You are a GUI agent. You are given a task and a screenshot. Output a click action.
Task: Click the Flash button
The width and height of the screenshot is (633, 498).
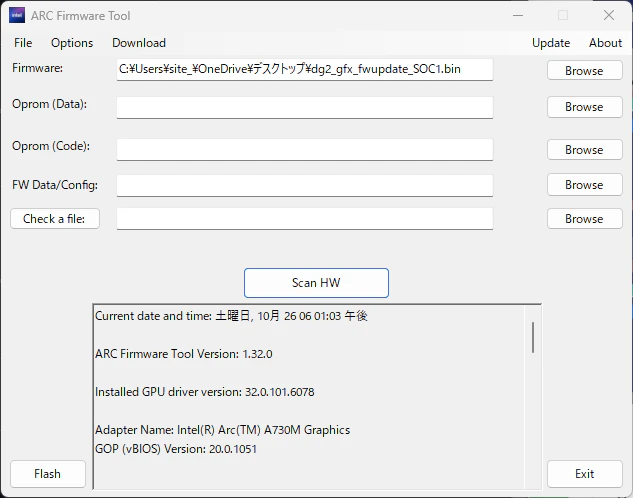coord(48,474)
